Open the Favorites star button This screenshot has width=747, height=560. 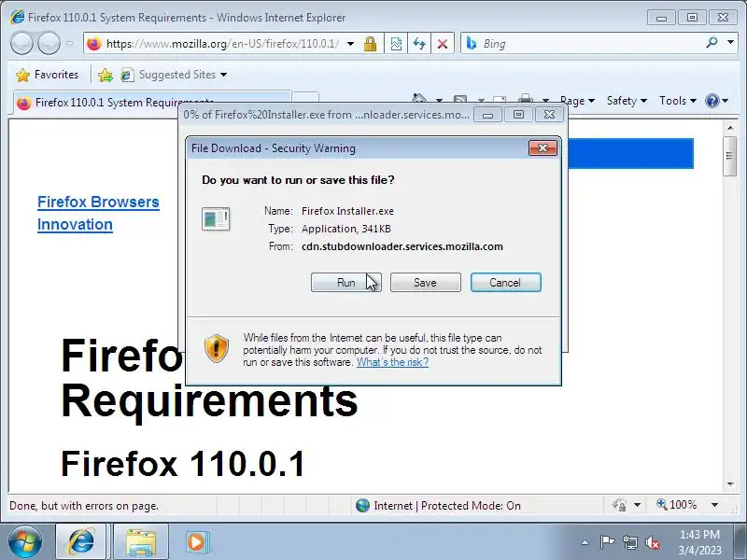[47, 75]
